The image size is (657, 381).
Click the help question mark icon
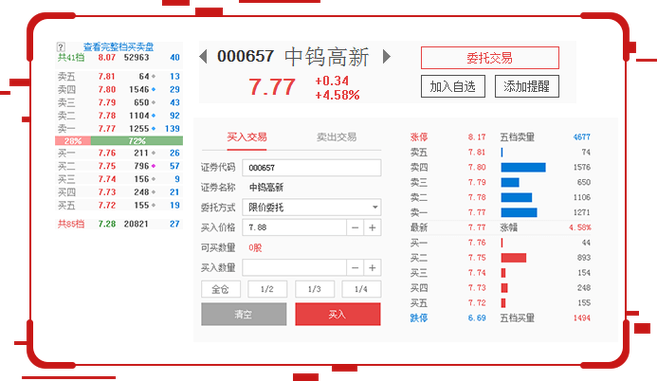60,47
